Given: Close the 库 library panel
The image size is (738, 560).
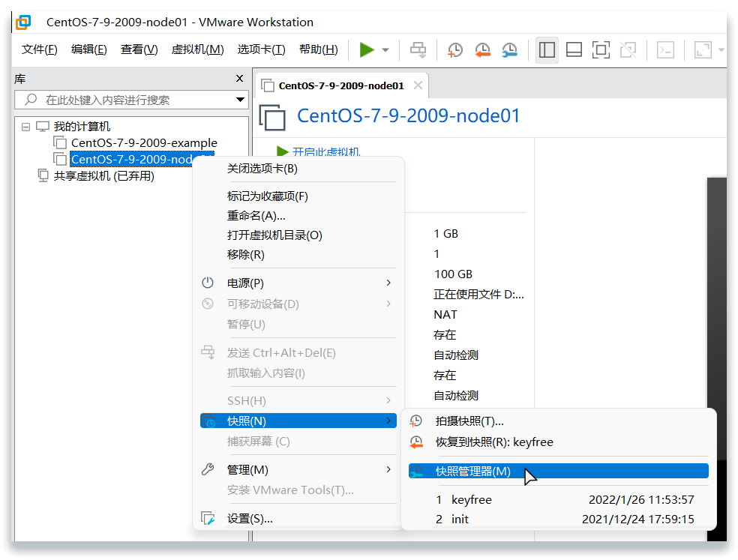Looking at the screenshot, I should pyautogui.click(x=239, y=78).
